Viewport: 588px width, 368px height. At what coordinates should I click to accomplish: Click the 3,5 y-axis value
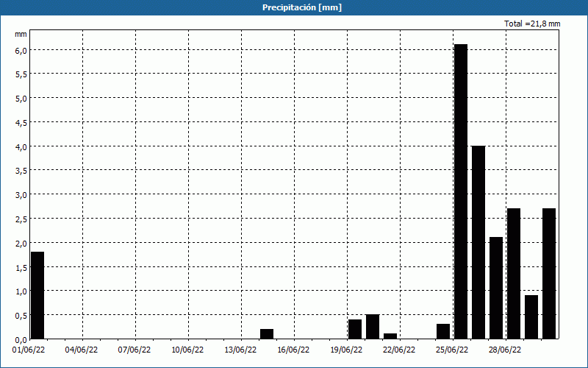pyautogui.click(x=21, y=171)
